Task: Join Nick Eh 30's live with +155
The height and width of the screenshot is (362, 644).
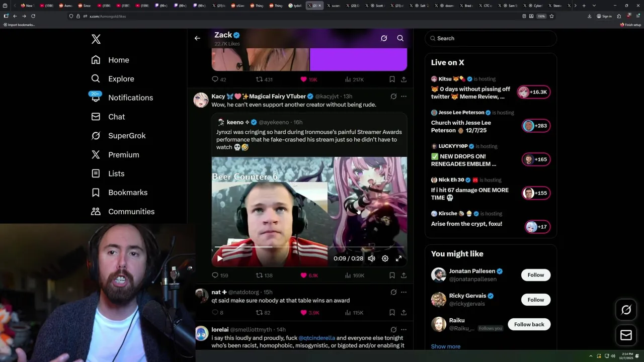Action: (x=536, y=193)
